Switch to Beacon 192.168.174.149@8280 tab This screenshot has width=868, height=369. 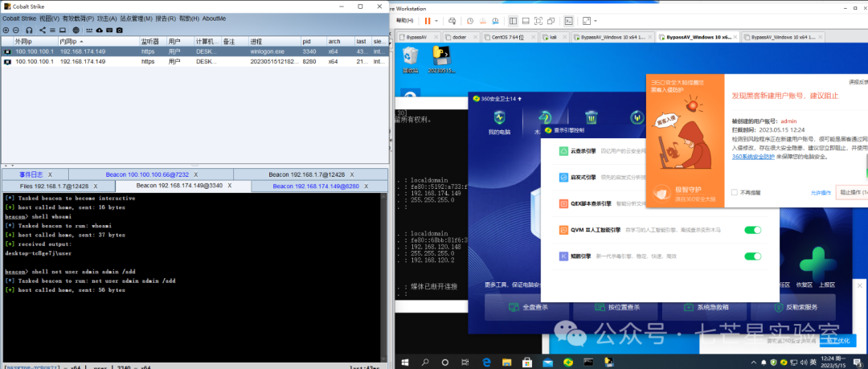(319, 187)
